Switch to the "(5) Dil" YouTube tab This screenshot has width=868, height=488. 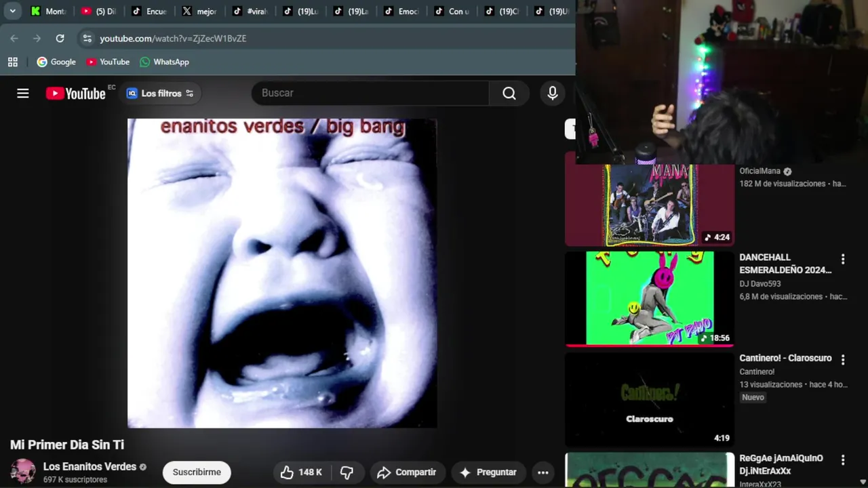pos(99,11)
